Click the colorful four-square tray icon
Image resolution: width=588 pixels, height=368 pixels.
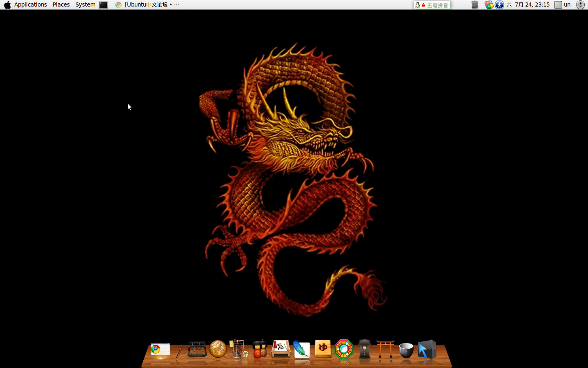[489, 5]
